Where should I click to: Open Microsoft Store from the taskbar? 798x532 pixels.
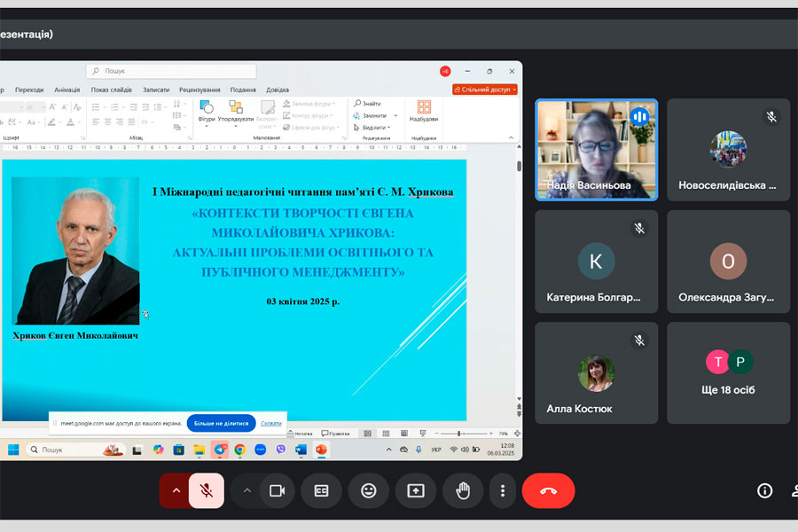[x=178, y=450]
